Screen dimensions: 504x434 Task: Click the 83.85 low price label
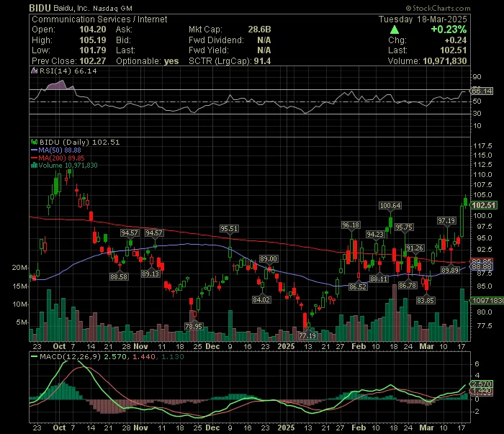(426, 300)
